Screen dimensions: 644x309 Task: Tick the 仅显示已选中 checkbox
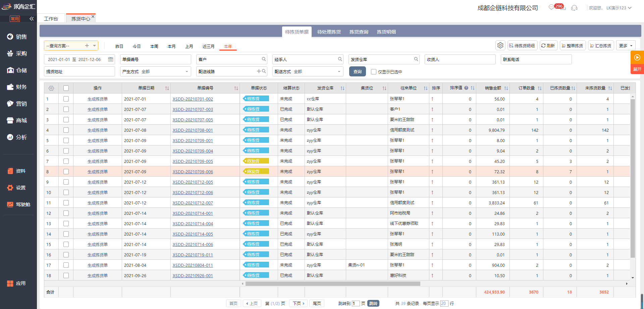pos(374,72)
